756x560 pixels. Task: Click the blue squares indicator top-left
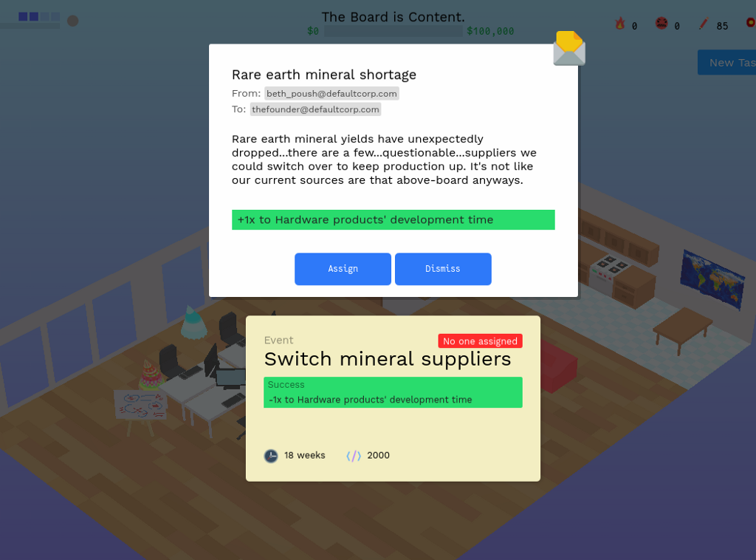(x=39, y=17)
